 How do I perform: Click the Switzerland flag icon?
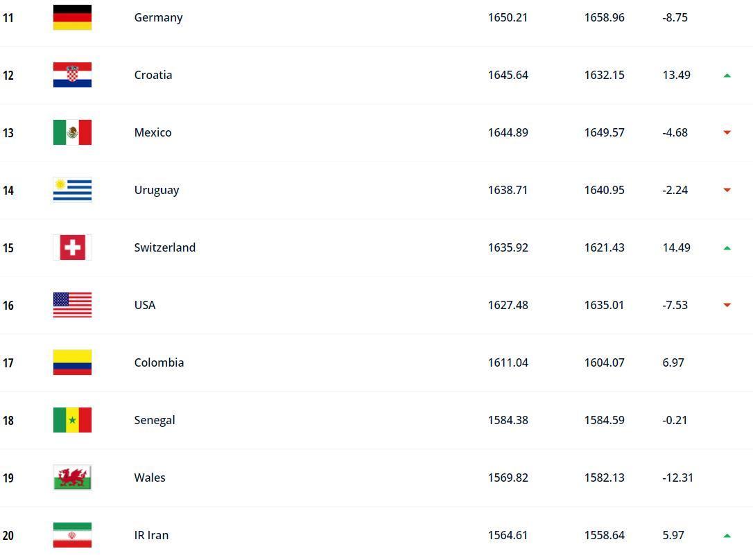point(72,247)
